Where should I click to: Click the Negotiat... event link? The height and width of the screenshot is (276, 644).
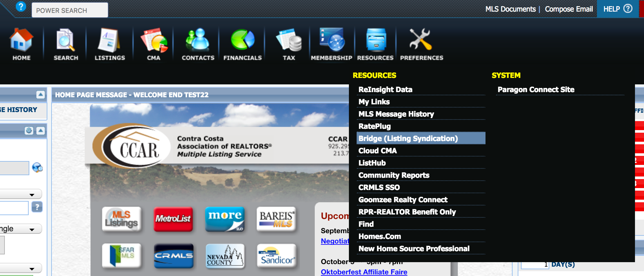pos(335,241)
